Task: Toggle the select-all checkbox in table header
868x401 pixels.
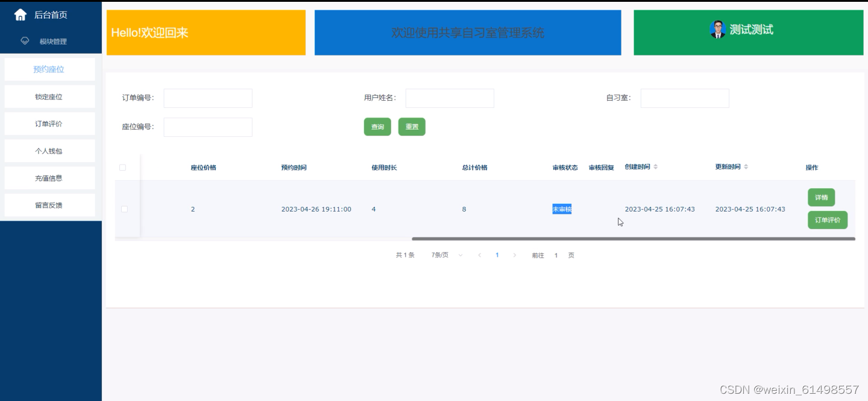Action: [x=123, y=168]
